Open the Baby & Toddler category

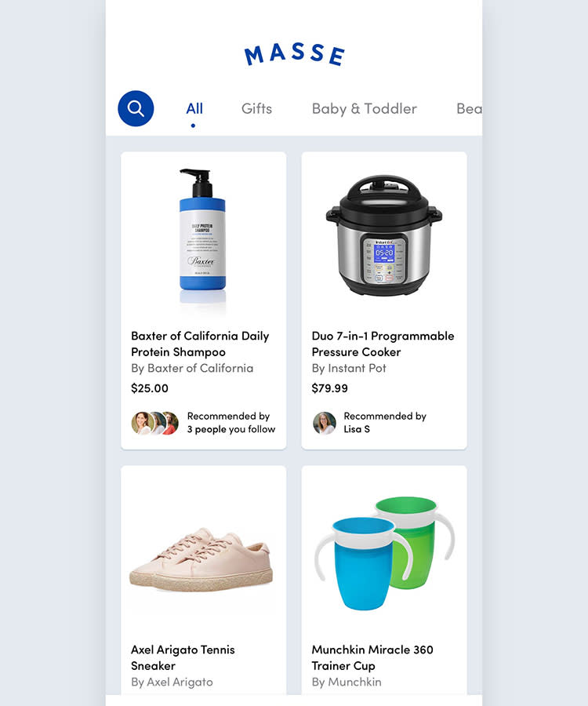[365, 109]
